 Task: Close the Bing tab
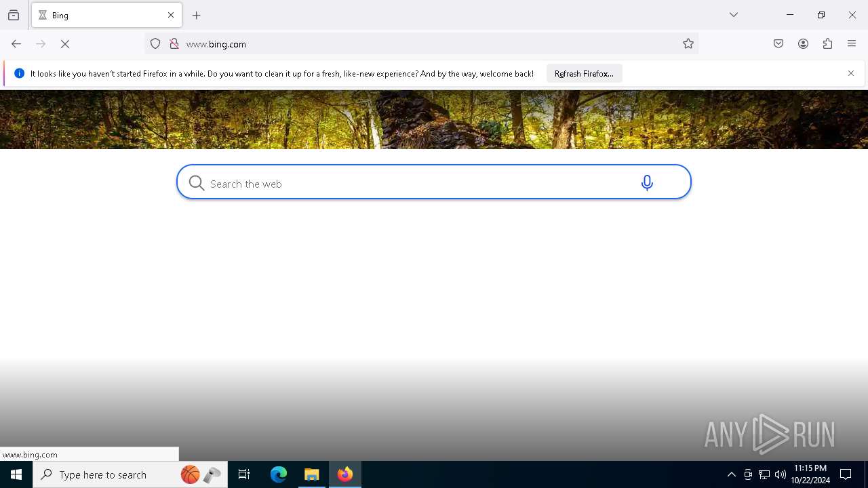pos(171,15)
